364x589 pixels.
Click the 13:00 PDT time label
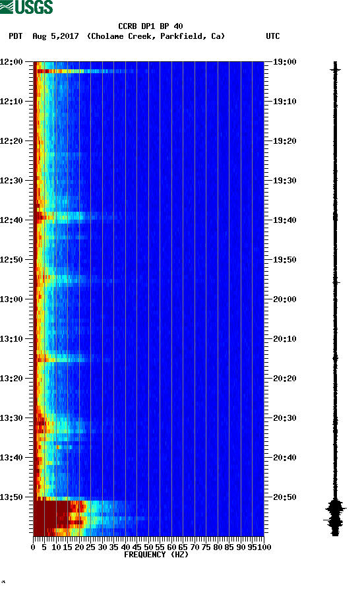[11, 299]
